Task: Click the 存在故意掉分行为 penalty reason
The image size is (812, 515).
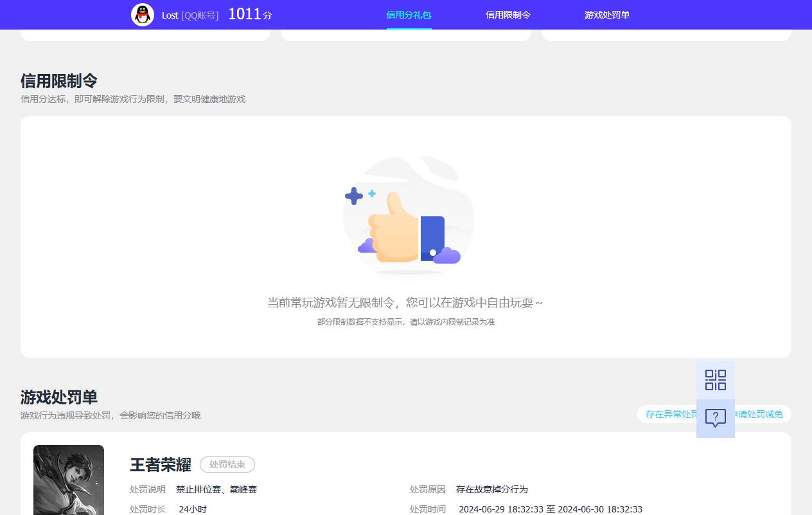Action: pyautogui.click(x=492, y=489)
